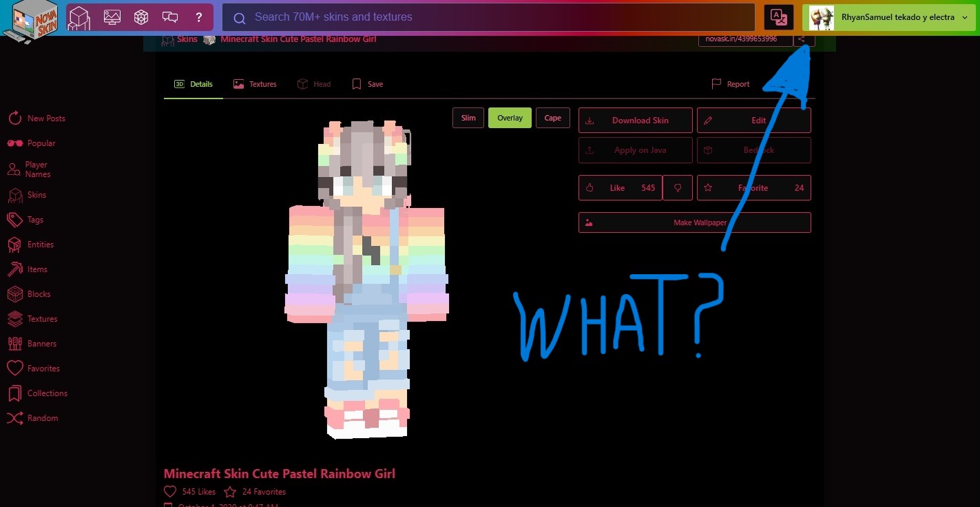The height and width of the screenshot is (507, 980).
Task: Open Favorites in the left sidebar
Action: coord(43,369)
